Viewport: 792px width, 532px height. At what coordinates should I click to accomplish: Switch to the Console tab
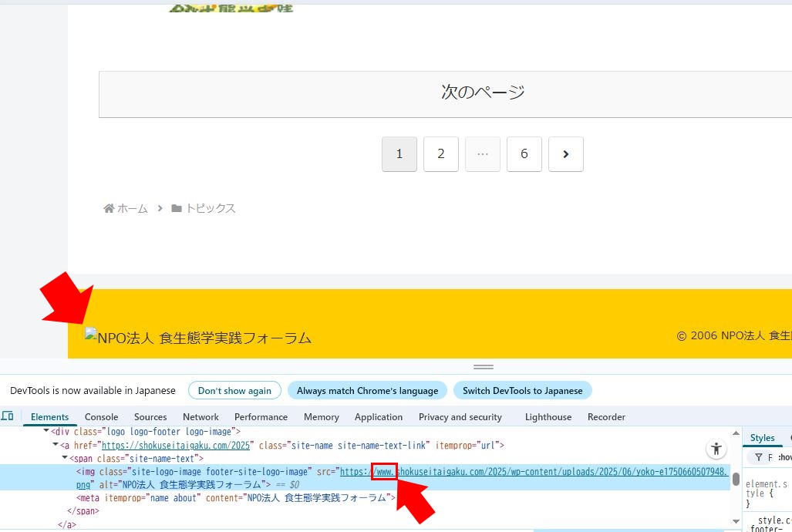[101, 417]
